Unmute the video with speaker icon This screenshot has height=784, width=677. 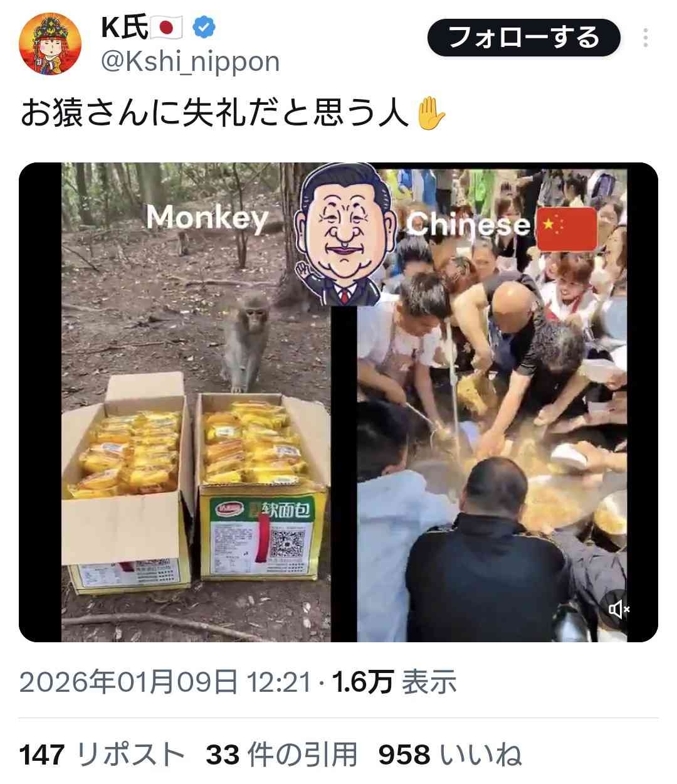tap(619, 609)
